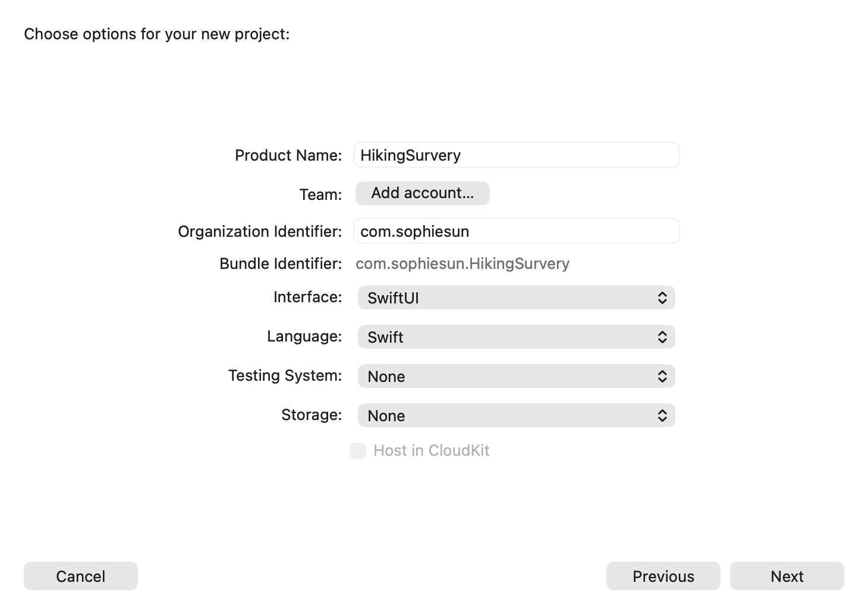Click the Organization Identifier label

tap(260, 231)
